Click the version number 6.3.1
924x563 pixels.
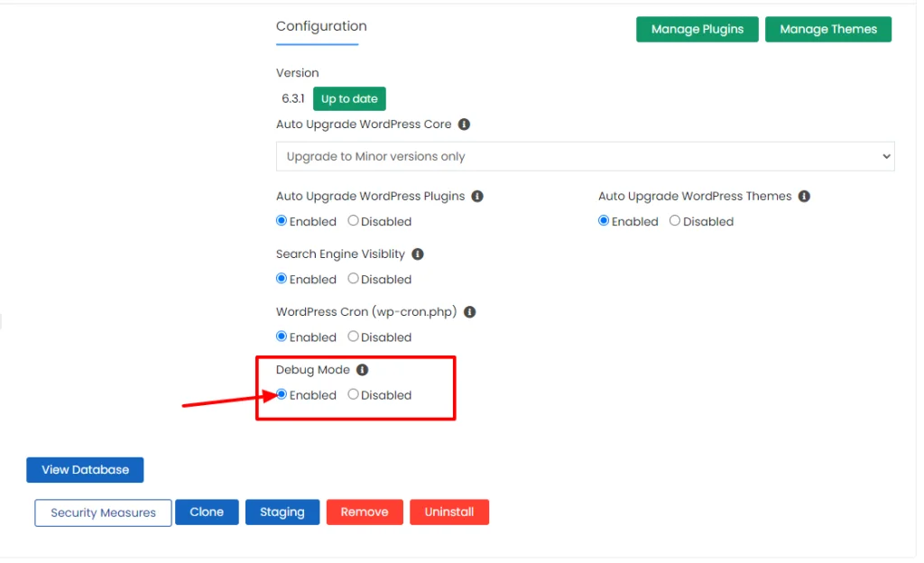pos(293,99)
